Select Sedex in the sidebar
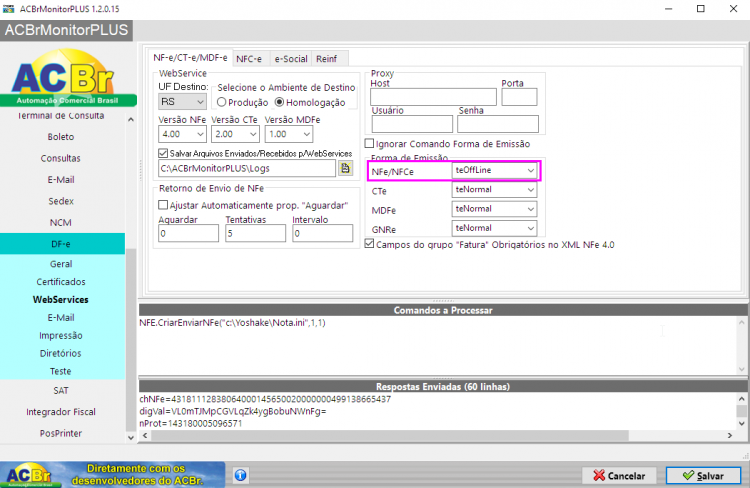This screenshot has height=488, width=750. (61, 201)
